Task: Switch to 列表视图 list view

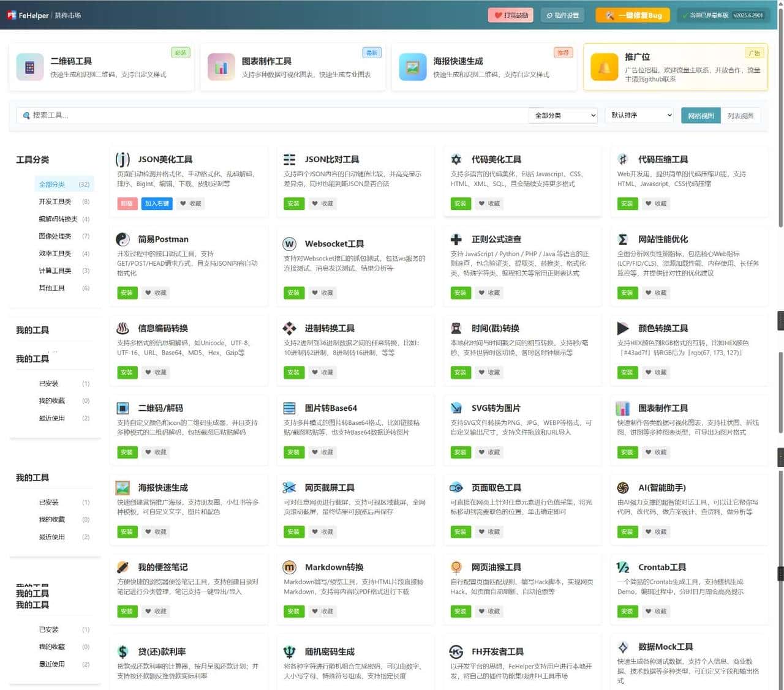Action: pos(740,116)
